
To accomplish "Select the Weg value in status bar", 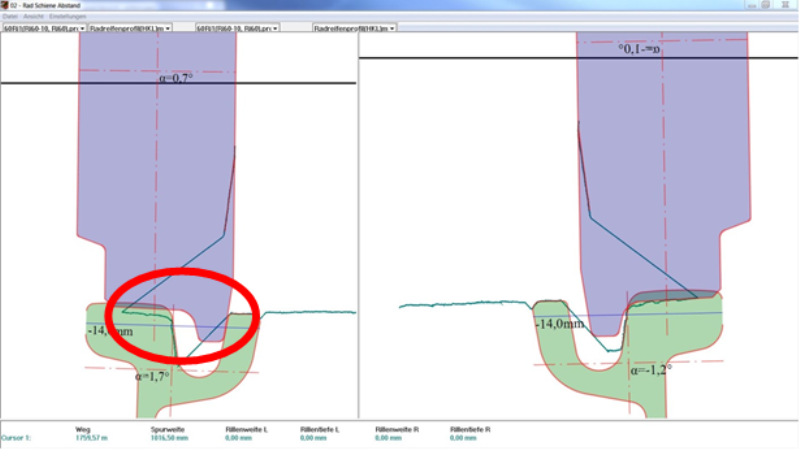I will pyautogui.click(x=90, y=438).
